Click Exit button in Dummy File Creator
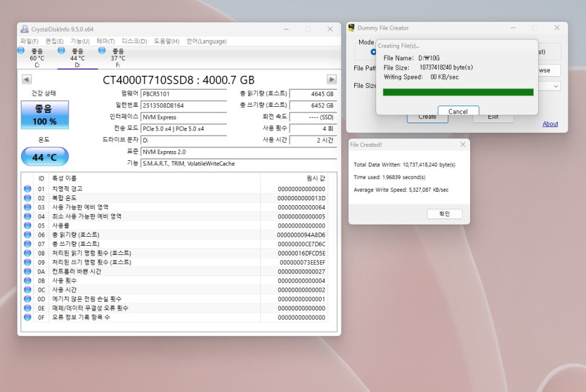 click(493, 118)
